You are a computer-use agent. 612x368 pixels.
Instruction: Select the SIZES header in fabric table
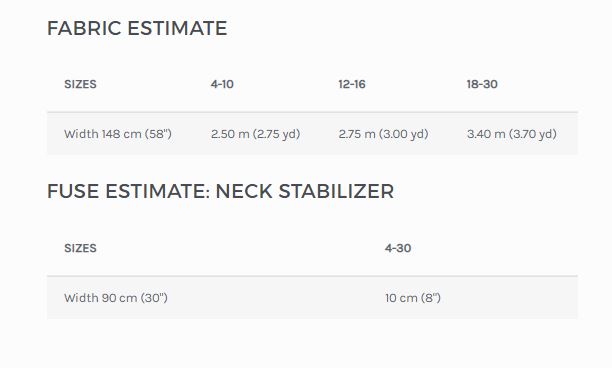[x=80, y=84]
